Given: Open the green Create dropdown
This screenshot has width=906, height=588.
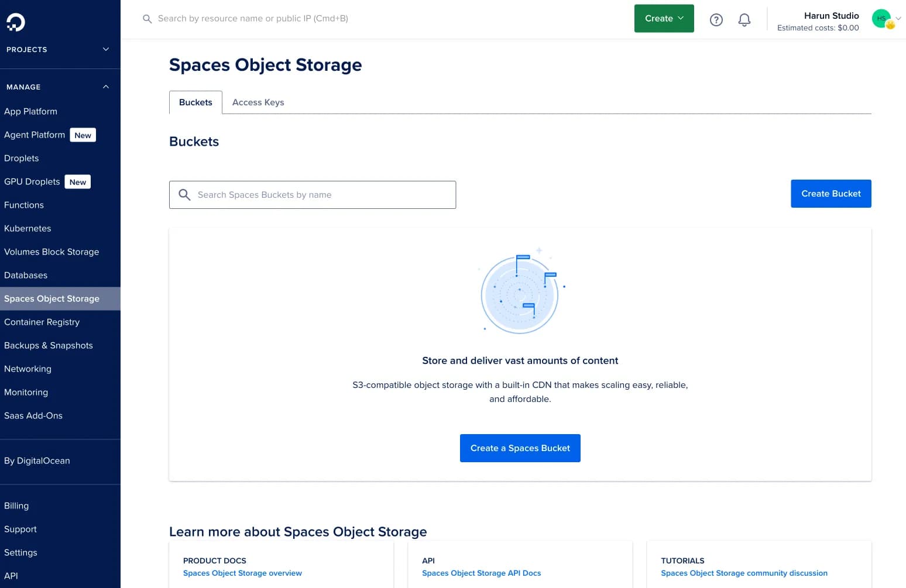Looking at the screenshot, I should (664, 19).
